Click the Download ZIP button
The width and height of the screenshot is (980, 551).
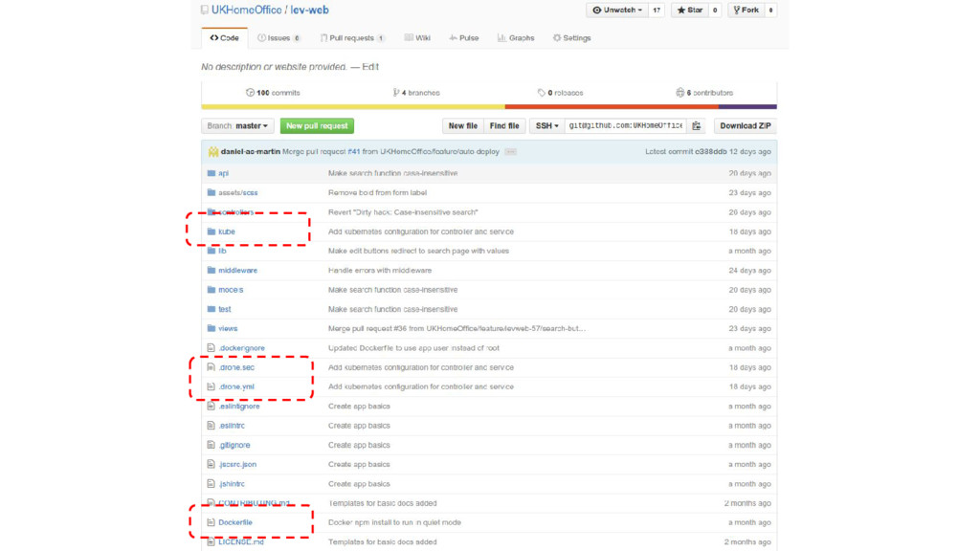(745, 125)
